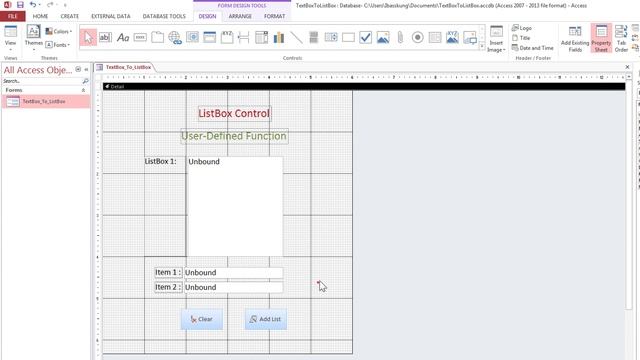
Task: Open Customize Quick Access Toolbar arrow
Action: coord(65,5)
